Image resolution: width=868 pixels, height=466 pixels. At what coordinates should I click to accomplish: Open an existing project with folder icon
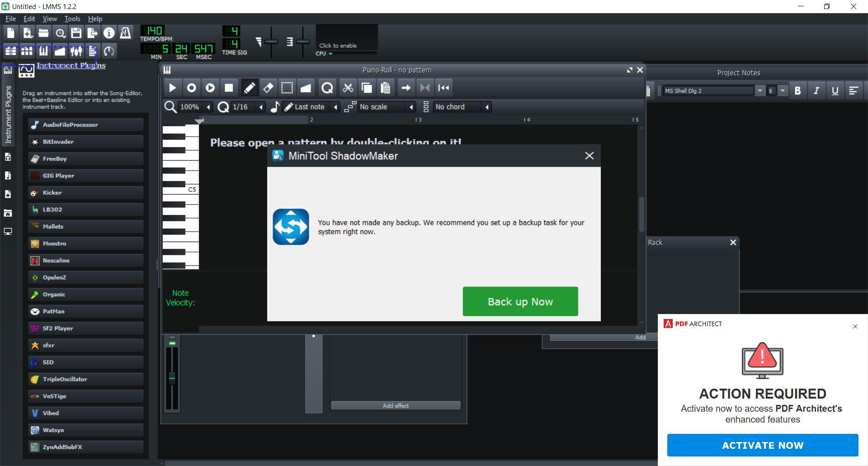[43, 33]
